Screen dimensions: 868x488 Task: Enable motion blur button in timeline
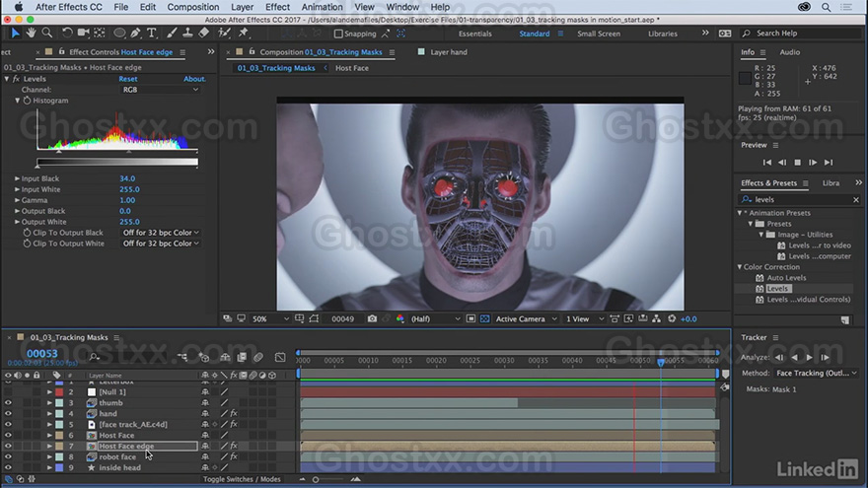coord(258,358)
